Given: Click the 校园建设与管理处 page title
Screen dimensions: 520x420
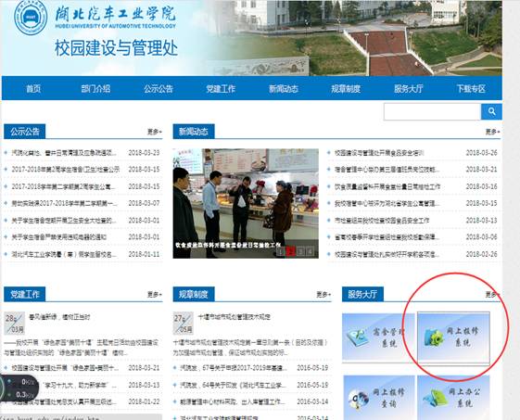Looking at the screenshot, I should 116,48.
